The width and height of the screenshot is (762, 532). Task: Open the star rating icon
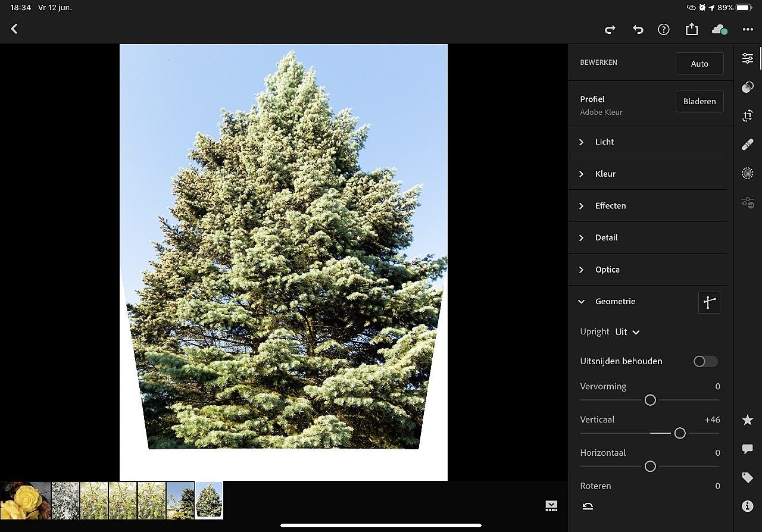(x=748, y=420)
